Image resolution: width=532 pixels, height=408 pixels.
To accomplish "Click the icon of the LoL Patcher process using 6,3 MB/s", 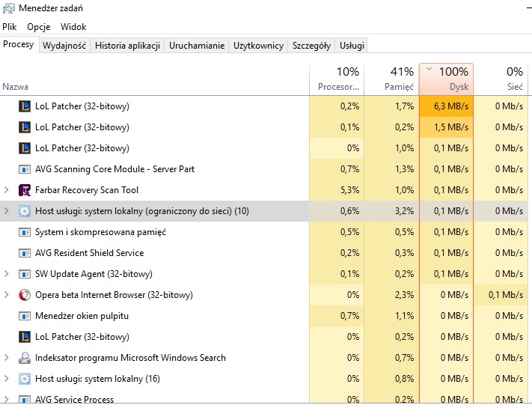I will point(25,106).
